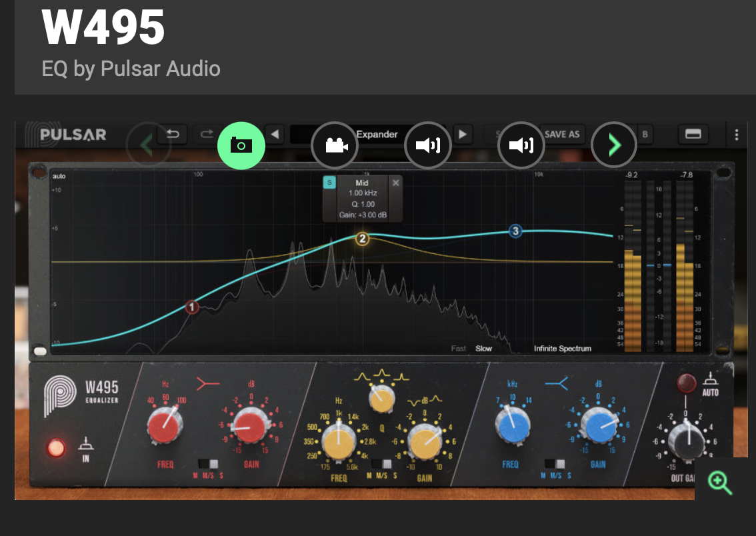Select Fast spectrum speed
This screenshot has width=756, height=536.
459,349
